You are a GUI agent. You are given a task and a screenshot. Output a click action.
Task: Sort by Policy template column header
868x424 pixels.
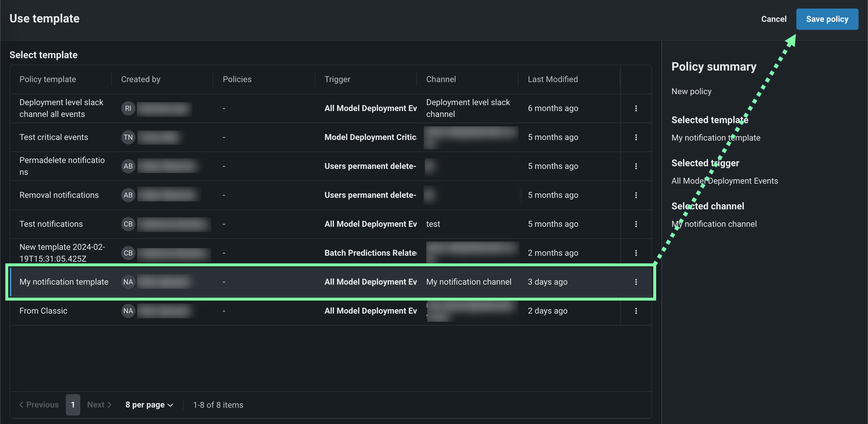[48, 79]
